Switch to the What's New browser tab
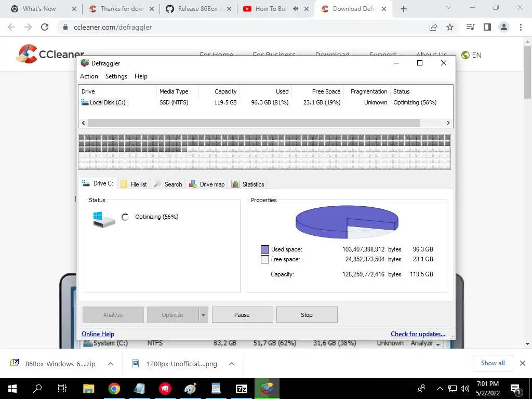 tap(44, 9)
